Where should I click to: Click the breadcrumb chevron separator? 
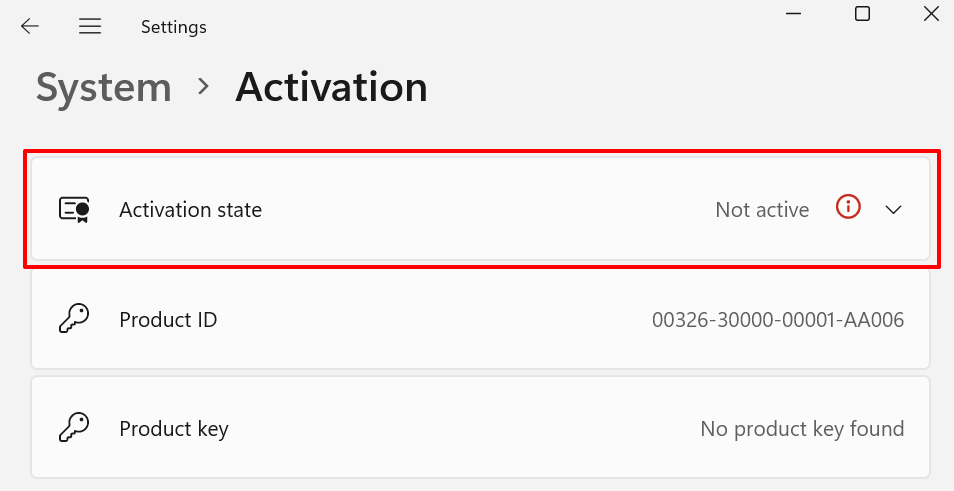pyautogui.click(x=204, y=87)
